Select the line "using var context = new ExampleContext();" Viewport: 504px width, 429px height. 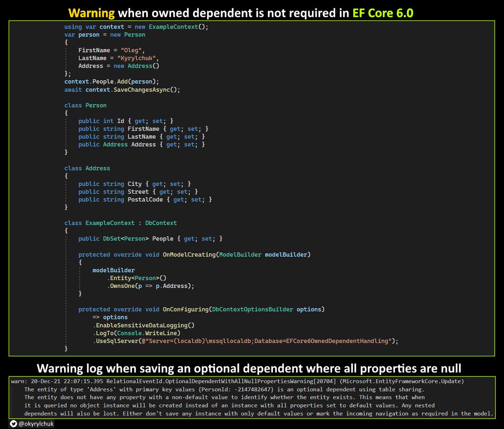(x=136, y=27)
